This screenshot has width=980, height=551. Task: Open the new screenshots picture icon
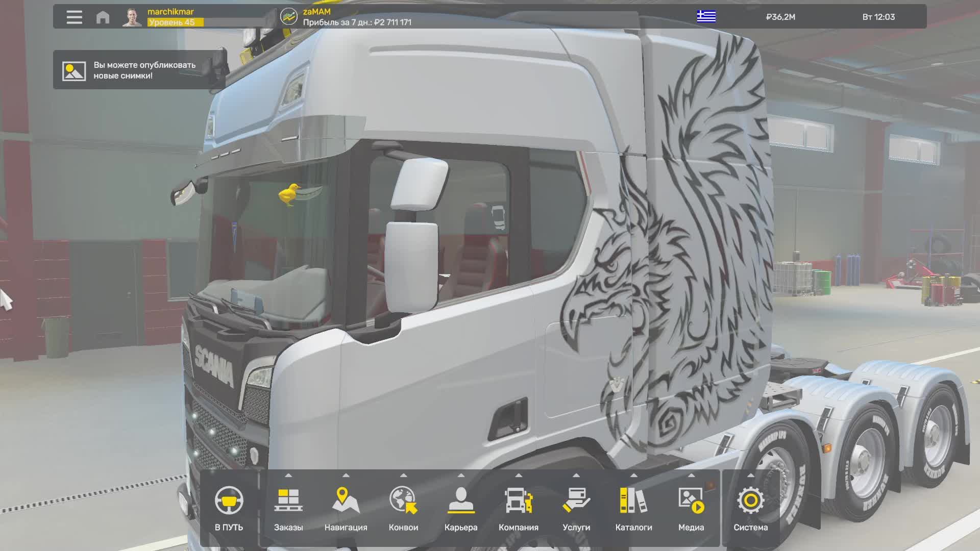tap(74, 70)
